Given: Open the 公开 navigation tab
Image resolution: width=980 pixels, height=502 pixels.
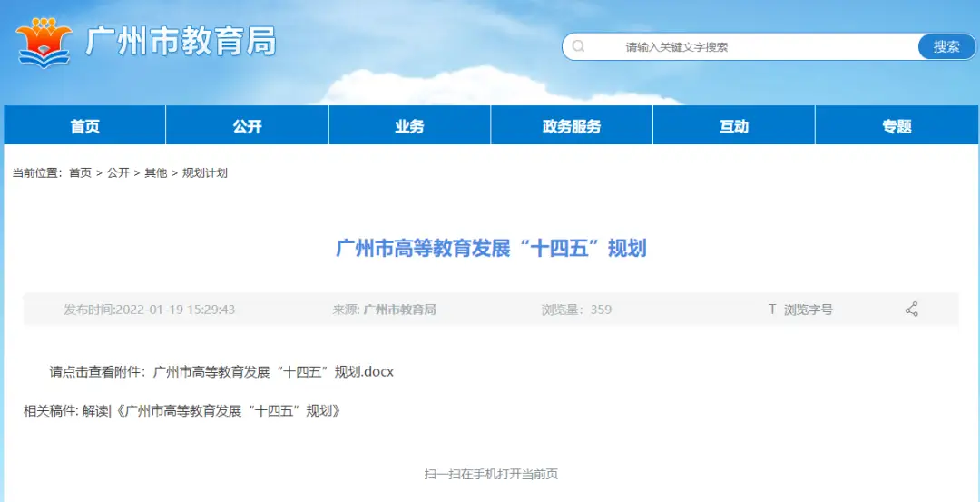Looking at the screenshot, I should [x=248, y=125].
